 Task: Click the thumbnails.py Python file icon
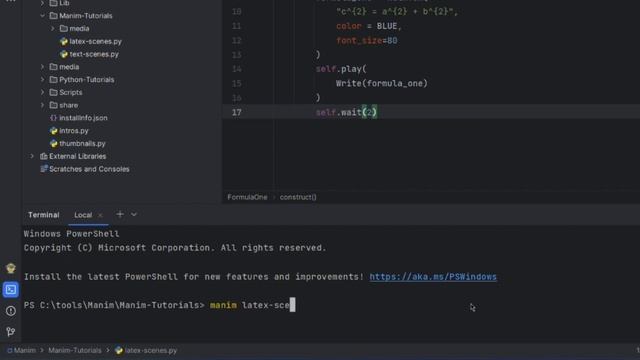[x=53, y=143]
